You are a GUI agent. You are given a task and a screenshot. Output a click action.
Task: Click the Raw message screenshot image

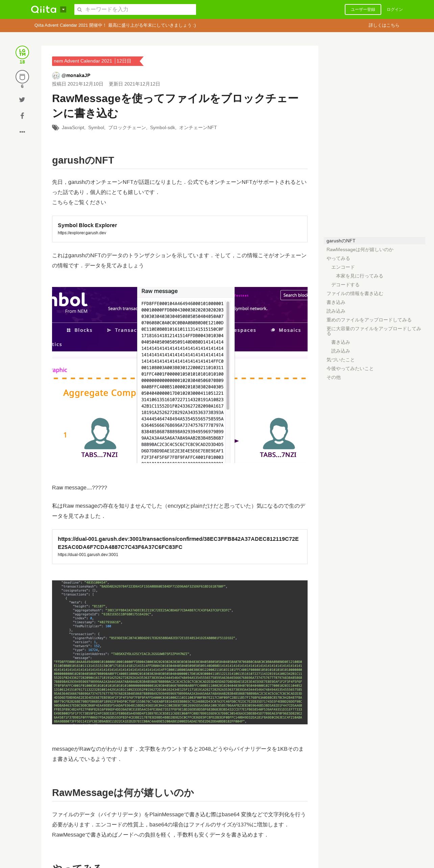[180, 375]
